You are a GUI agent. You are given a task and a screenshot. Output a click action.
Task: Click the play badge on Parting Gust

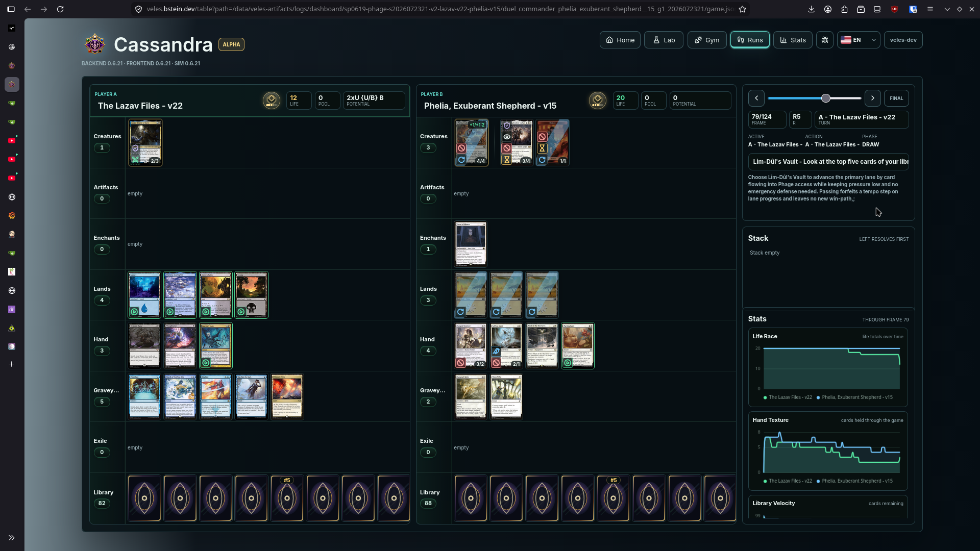[x=568, y=363]
